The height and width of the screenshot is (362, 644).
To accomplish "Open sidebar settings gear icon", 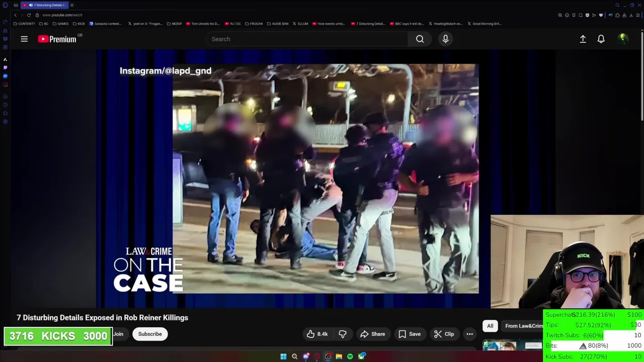I will (5, 122).
